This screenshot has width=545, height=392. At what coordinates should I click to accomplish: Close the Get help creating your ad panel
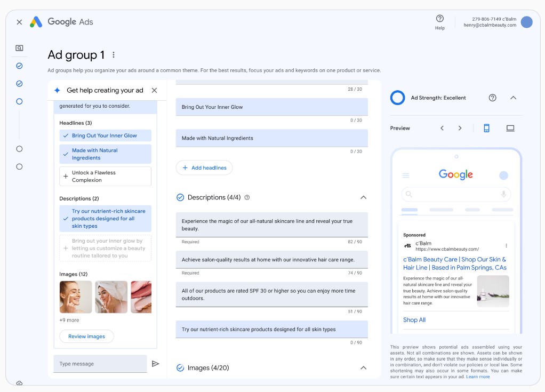click(x=154, y=90)
